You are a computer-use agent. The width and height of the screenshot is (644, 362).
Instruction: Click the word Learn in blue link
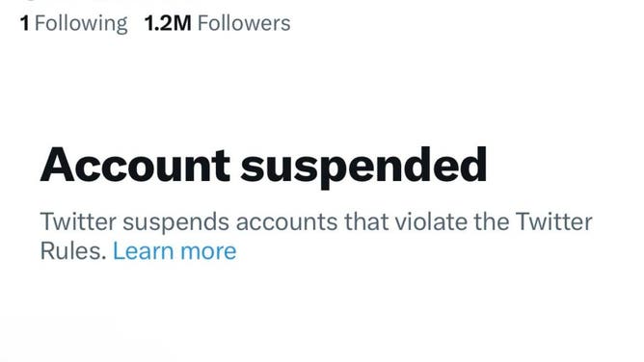pyautogui.click(x=144, y=251)
